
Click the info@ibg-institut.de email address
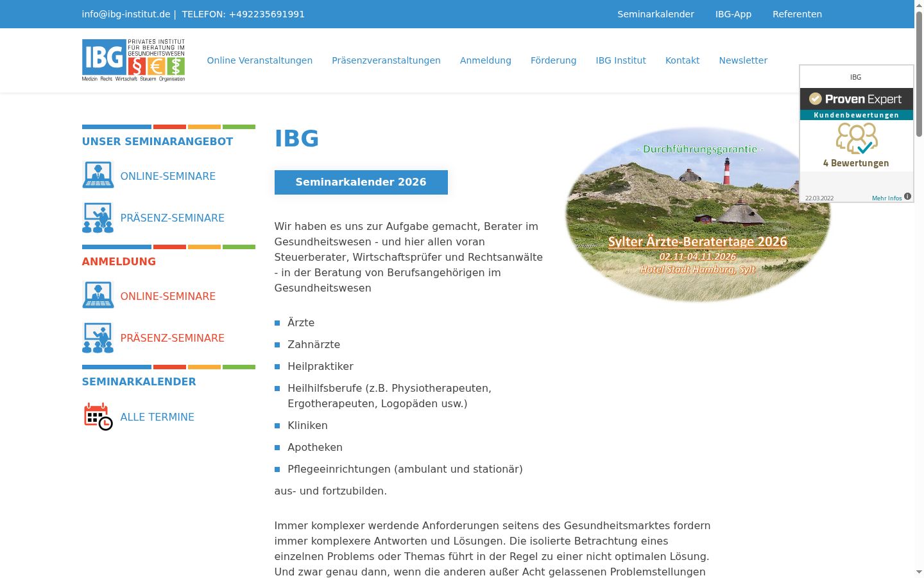(126, 14)
